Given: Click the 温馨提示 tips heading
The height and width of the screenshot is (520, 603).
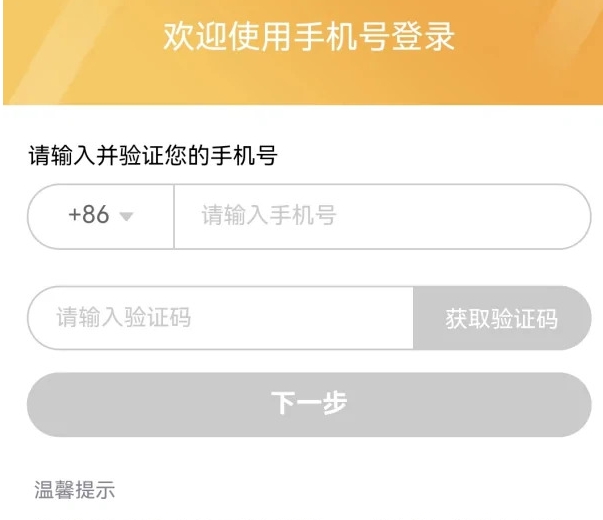Looking at the screenshot, I should click(x=75, y=490).
